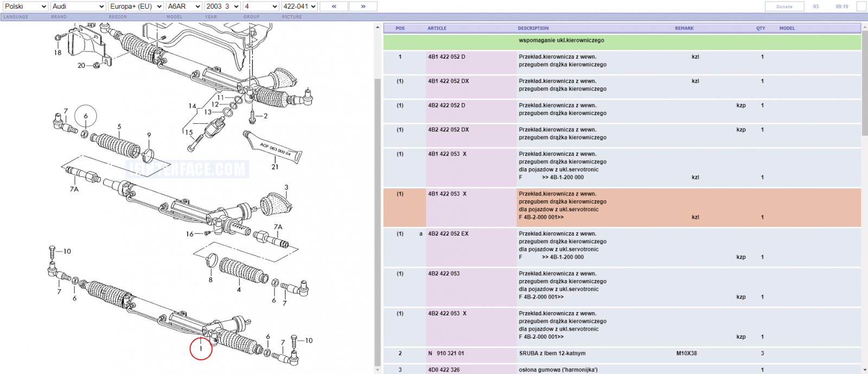The width and height of the screenshot is (868, 374).
Task: Click the ARTICLE column header
Action: point(437,28)
